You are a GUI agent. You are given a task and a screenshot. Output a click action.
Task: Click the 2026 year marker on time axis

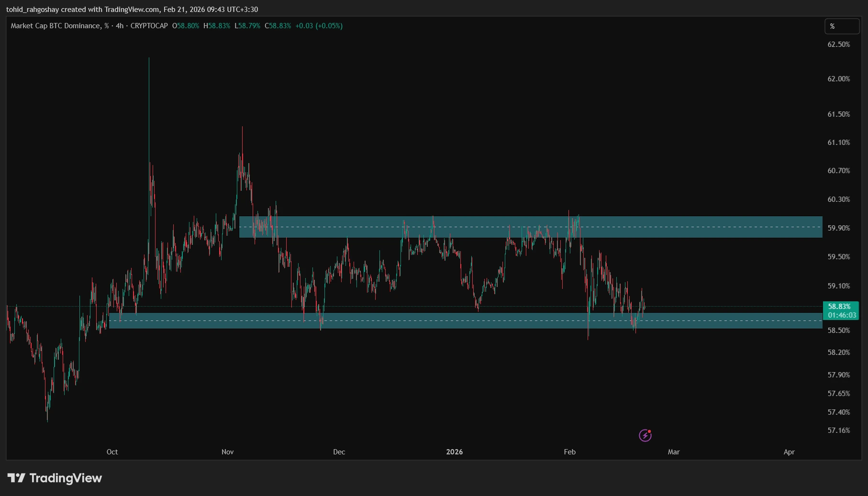click(454, 452)
